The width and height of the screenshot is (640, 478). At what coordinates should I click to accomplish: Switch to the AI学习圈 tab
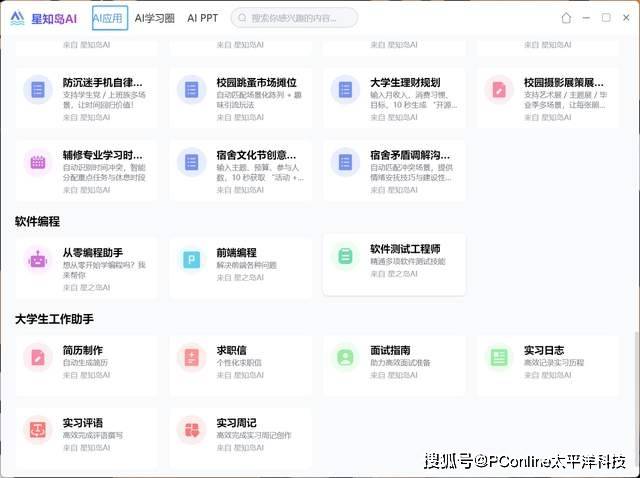pos(155,18)
